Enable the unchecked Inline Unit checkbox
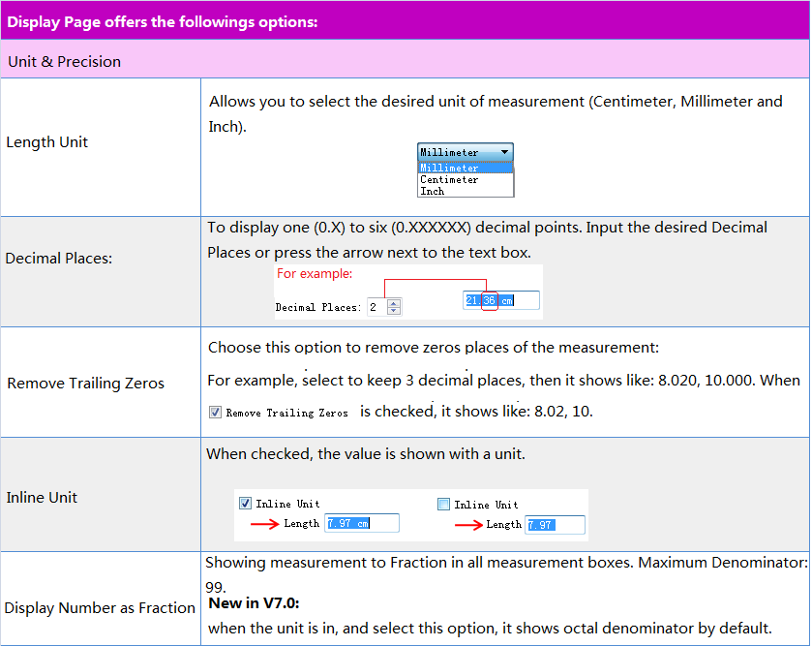 443,504
